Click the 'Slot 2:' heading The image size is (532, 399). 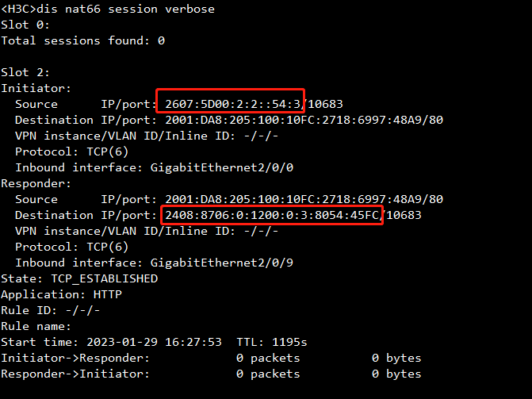pos(25,72)
